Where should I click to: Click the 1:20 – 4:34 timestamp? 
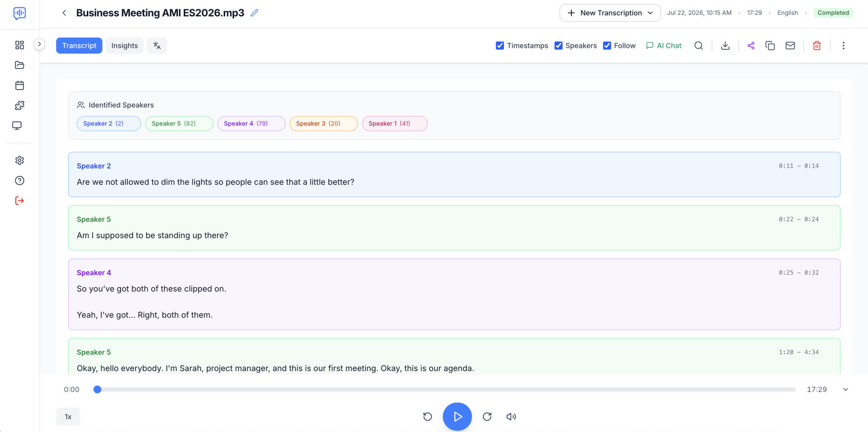799,352
